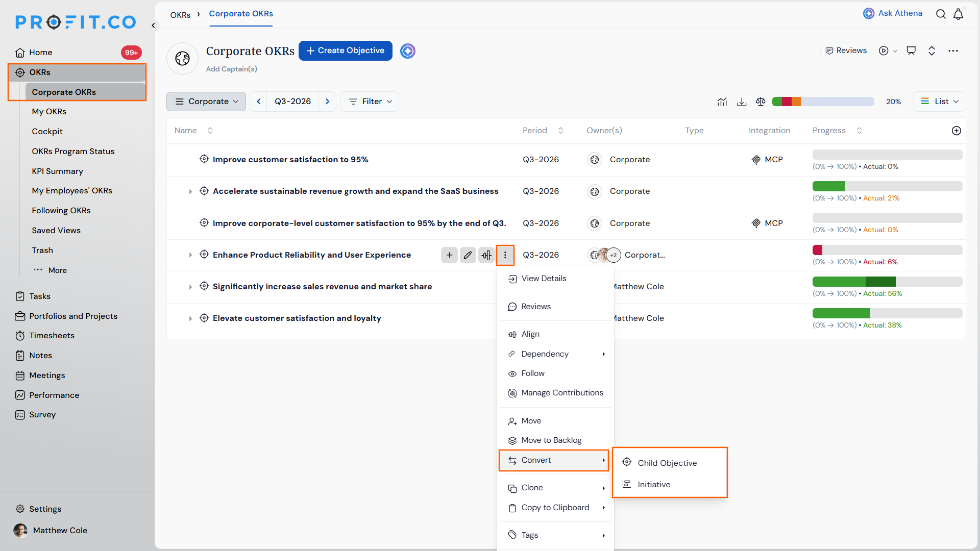Sort by Name column toggle

click(210, 131)
